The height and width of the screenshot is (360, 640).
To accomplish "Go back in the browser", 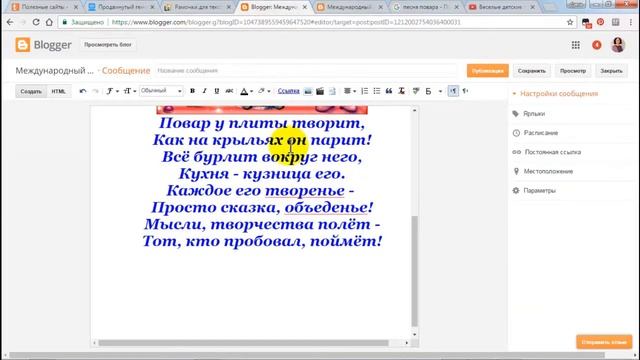I will pyautogui.click(x=10, y=22).
